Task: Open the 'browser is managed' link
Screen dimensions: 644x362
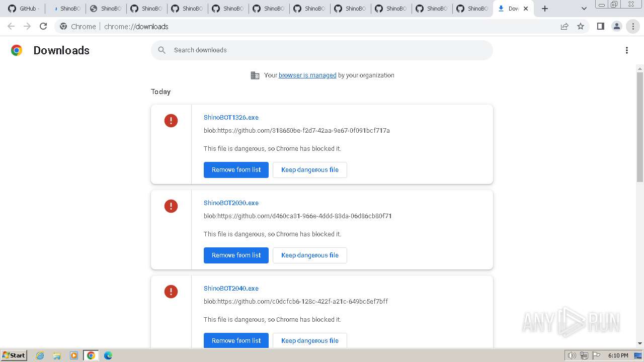Action: (x=307, y=75)
